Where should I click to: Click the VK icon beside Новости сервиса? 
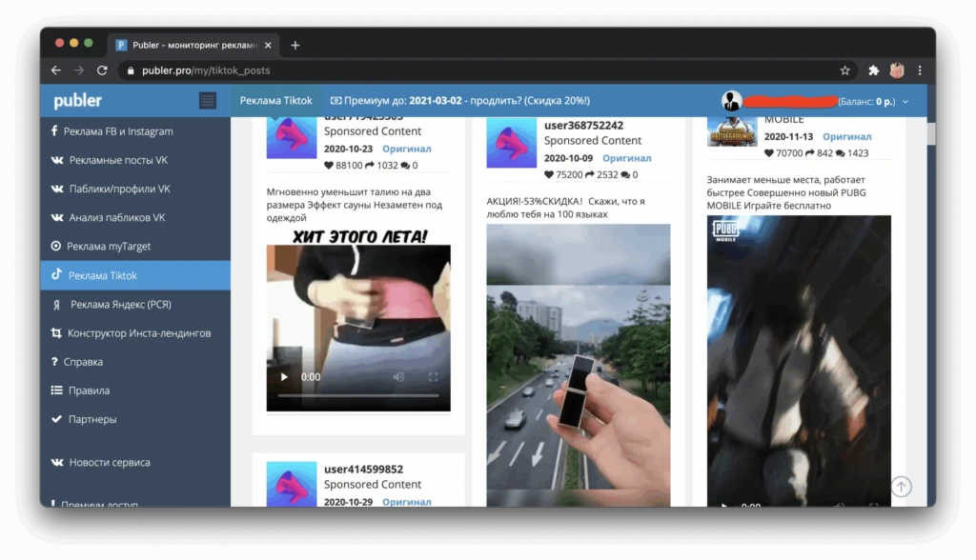pyautogui.click(x=56, y=462)
